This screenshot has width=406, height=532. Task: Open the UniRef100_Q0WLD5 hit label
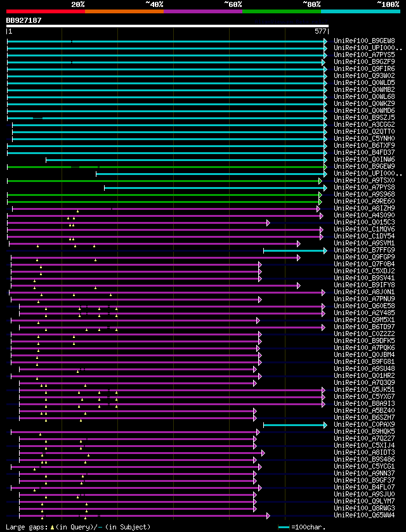(x=364, y=83)
